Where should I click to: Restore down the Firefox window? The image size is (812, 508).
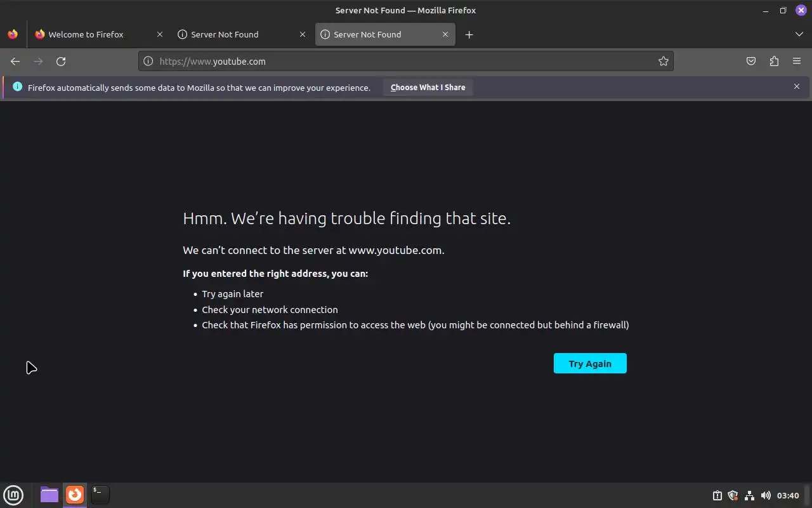(783, 10)
